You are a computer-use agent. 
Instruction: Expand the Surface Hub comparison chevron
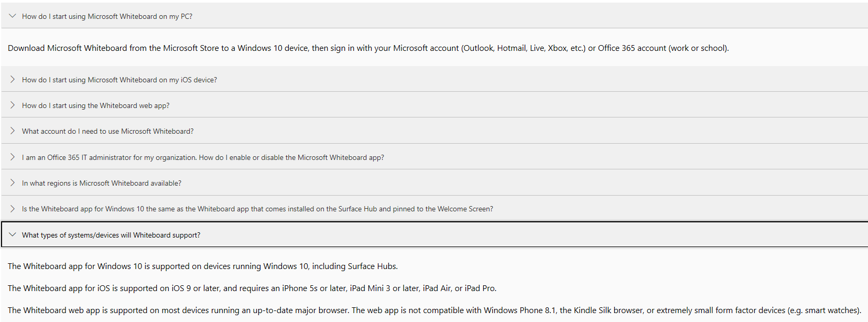click(13, 208)
